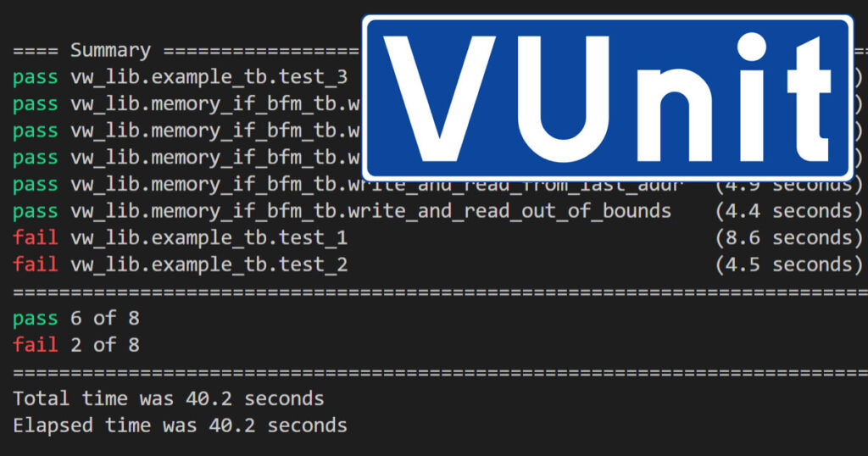Viewport: 868px width, 456px height.
Task: Click vw_lib.example_tb.test_3 pass result
Action: click(x=181, y=77)
